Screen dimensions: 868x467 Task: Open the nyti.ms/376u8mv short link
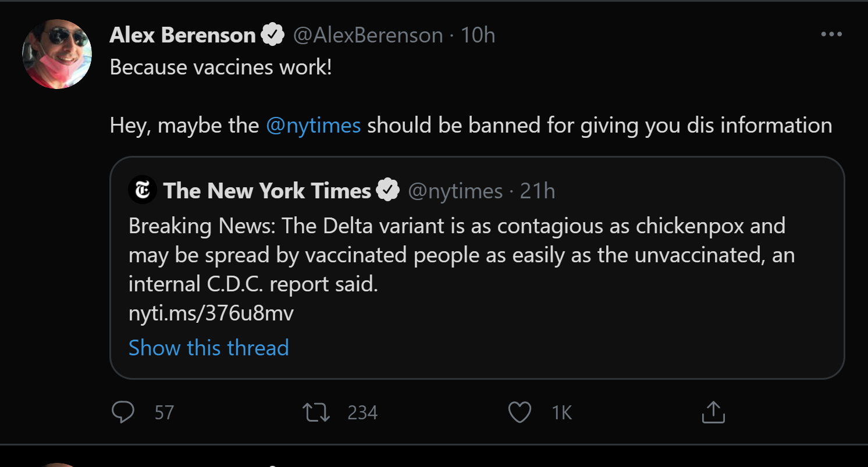point(211,313)
